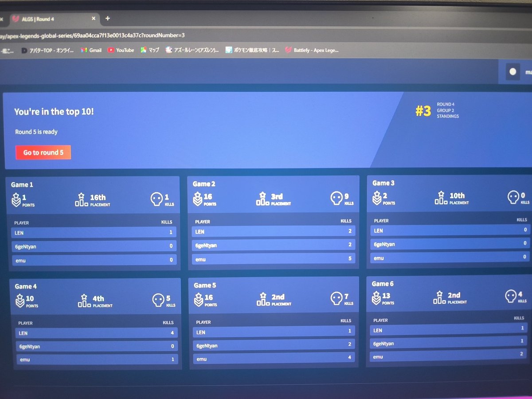This screenshot has height=399, width=532.
Task: Select the 6geNtyan row in Game 4
Action: [x=97, y=346]
